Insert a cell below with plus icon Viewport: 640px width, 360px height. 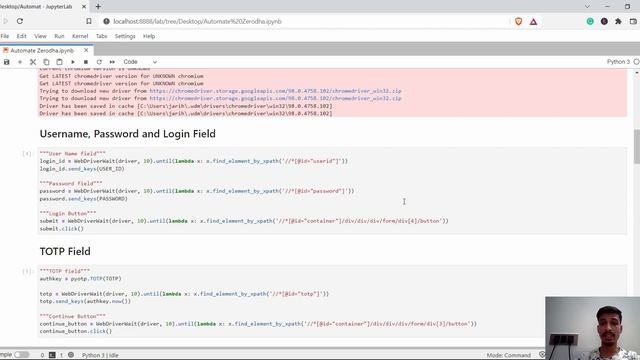(x=20, y=62)
